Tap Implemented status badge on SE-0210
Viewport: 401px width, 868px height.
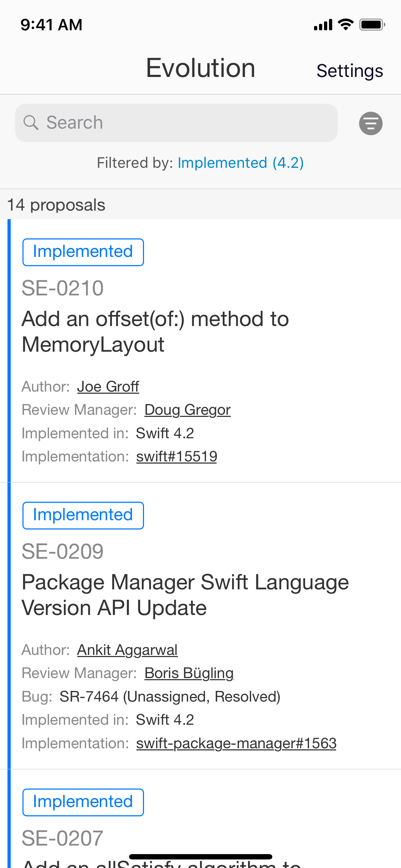(x=83, y=252)
